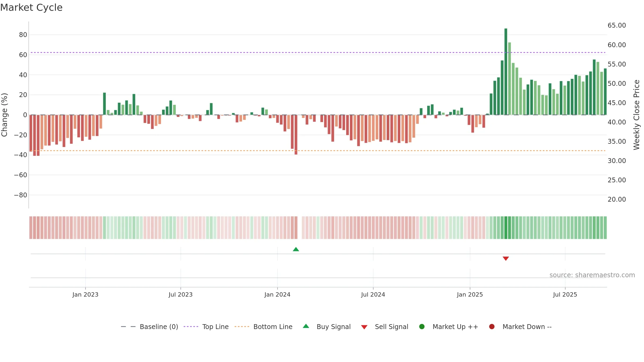Click the Bottom Line legend entry
Viewport: 644px width, 362px height.
pyautogui.click(x=264, y=327)
